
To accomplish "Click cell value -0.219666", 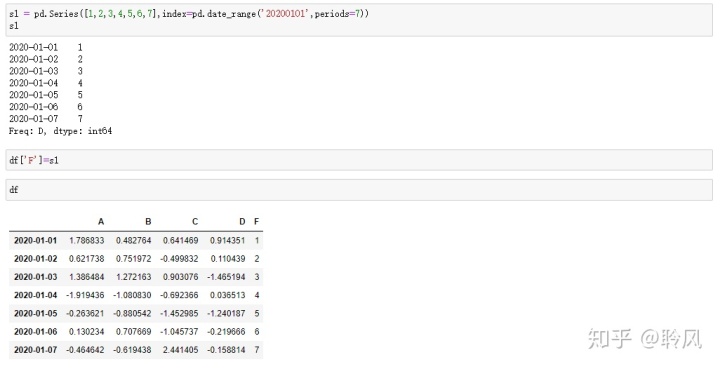I will tap(226, 331).
